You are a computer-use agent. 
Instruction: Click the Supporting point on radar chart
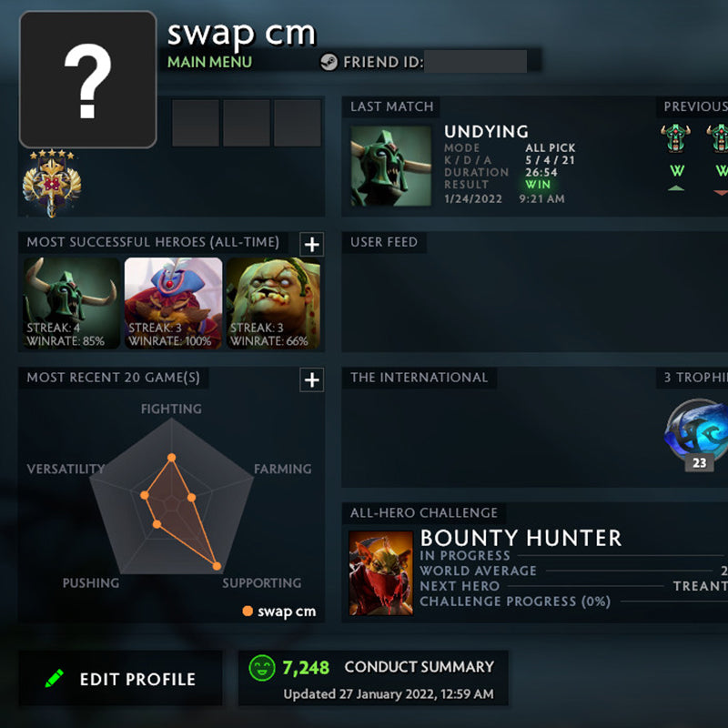coord(217,566)
